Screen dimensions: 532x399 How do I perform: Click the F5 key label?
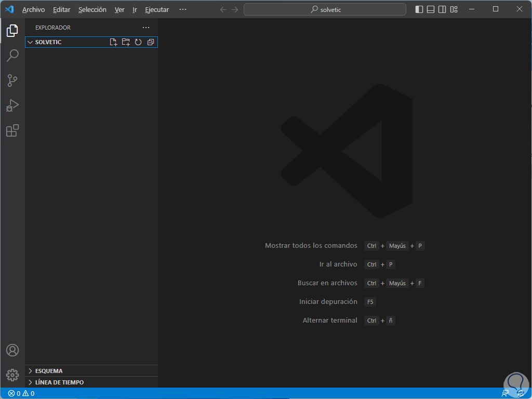click(370, 302)
